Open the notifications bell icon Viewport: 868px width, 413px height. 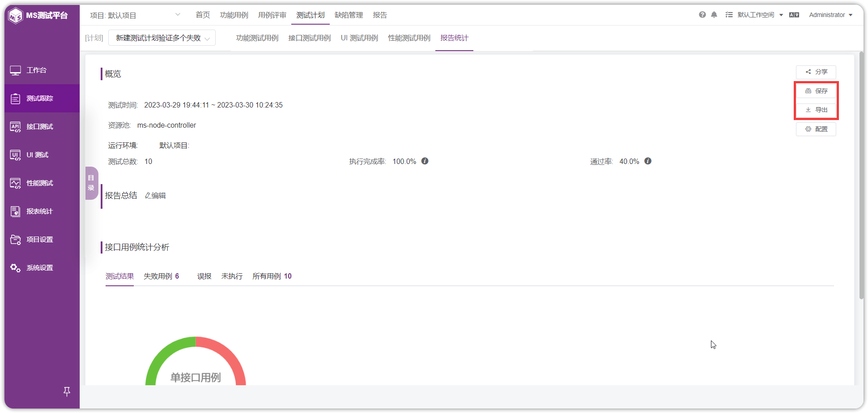click(x=714, y=15)
